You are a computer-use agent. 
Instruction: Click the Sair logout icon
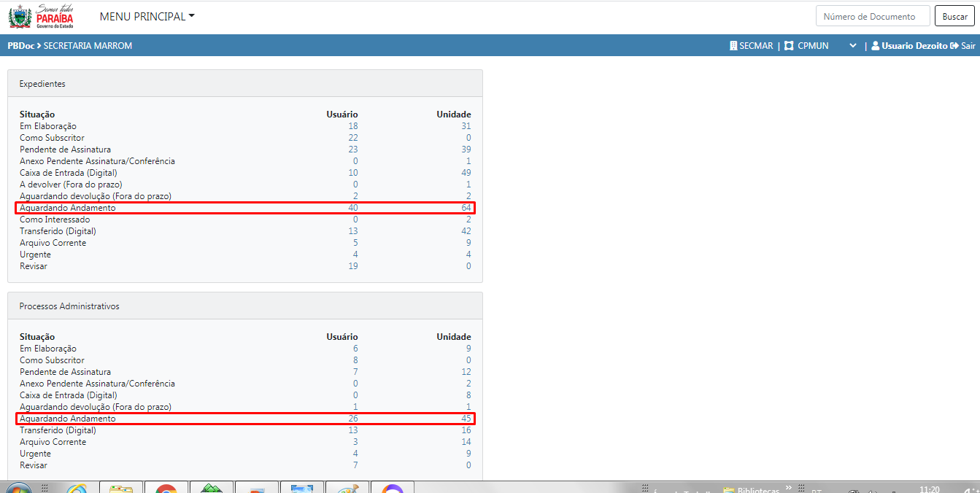tap(954, 46)
